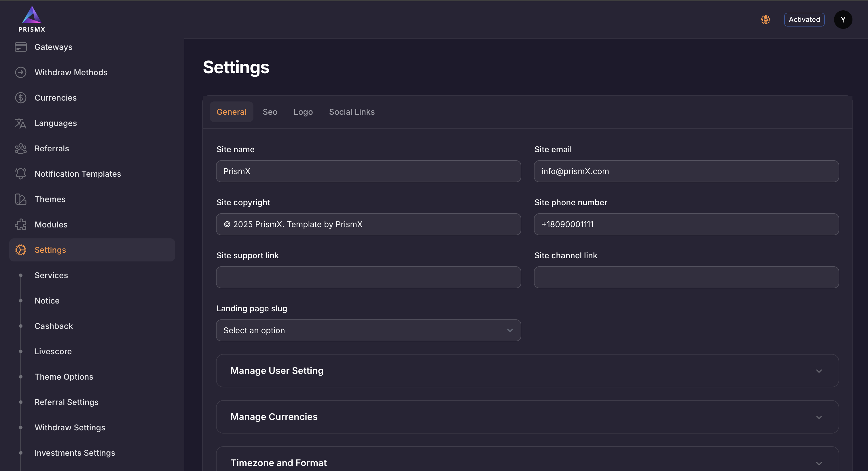Click the Gateways card icon in sidebar
Screen dimensions: 868x471
pyautogui.click(x=20, y=47)
